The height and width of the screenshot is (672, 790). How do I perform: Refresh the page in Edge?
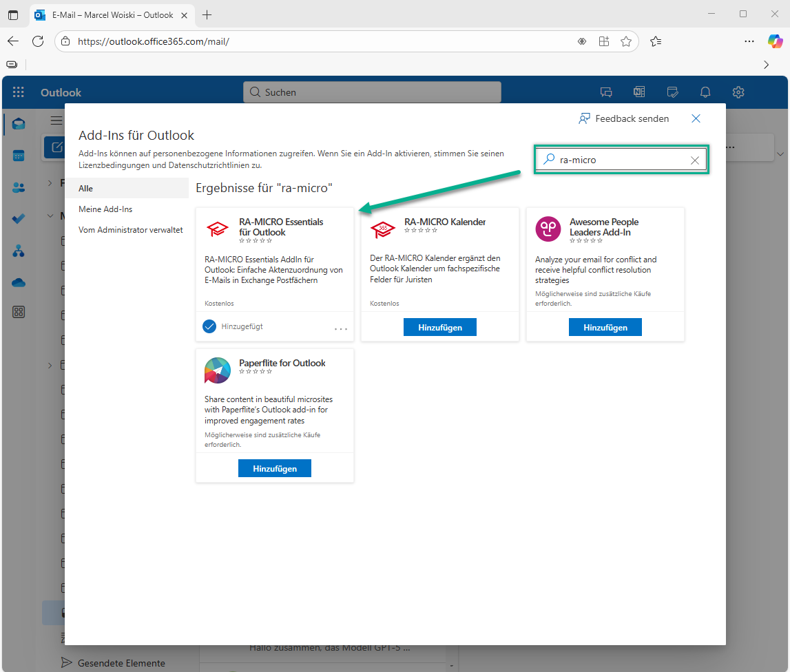(38, 41)
